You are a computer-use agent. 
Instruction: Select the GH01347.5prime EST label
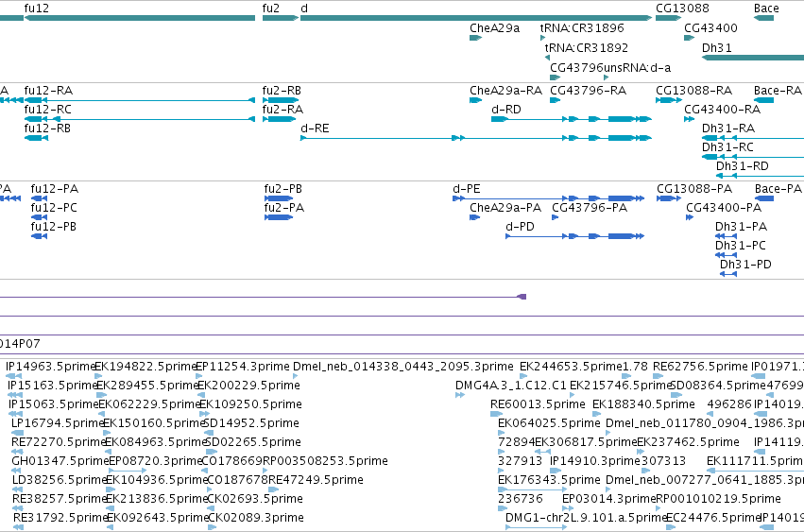(60, 461)
